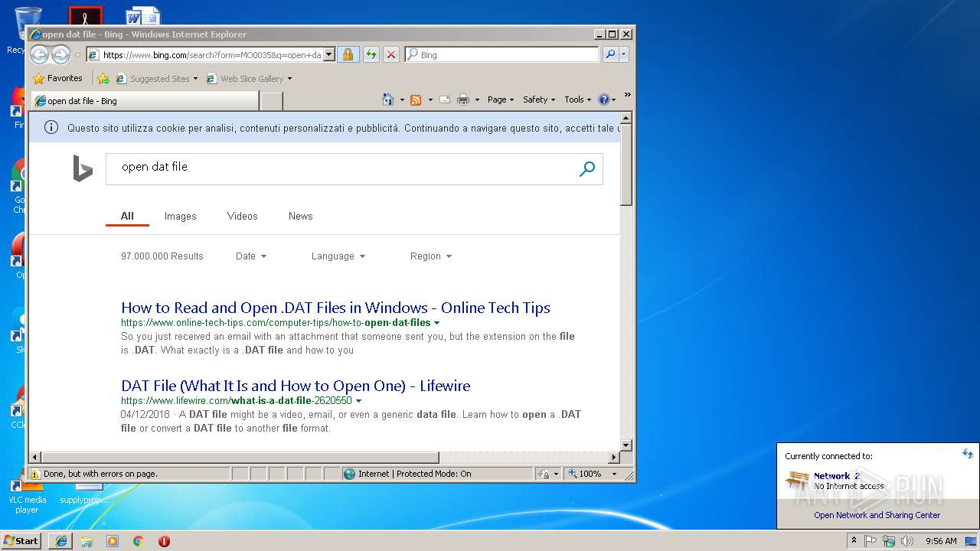980x551 pixels.
Task: Click the warning icon in status bar
Action: [35, 474]
